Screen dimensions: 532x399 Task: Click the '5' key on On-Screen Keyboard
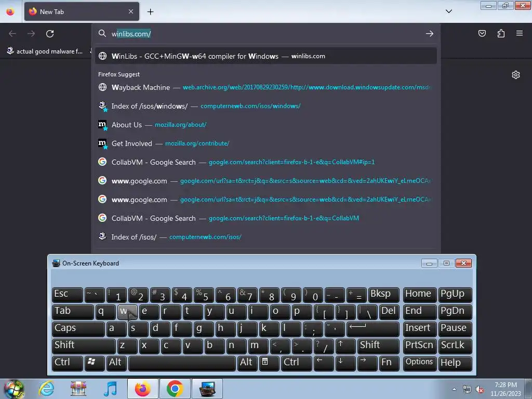pos(204,294)
